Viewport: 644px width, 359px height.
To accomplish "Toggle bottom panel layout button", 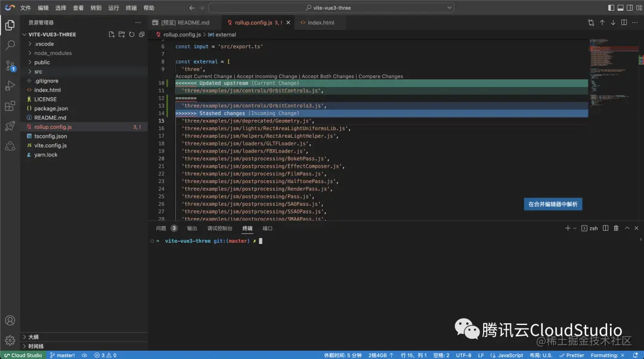I will click(621, 8).
